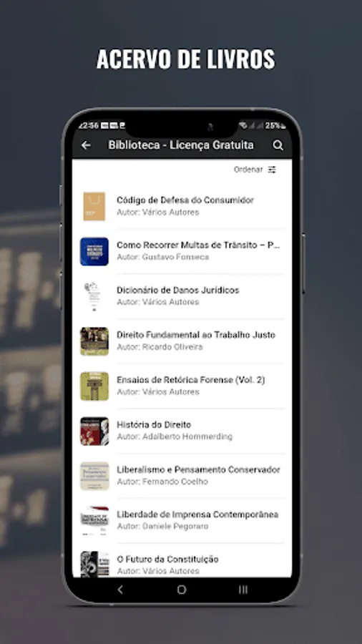This screenshot has height=644, width=362.
Task: Open the Código de Defesa do Consumidor cover thumbnail
Action: (x=94, y=206)
